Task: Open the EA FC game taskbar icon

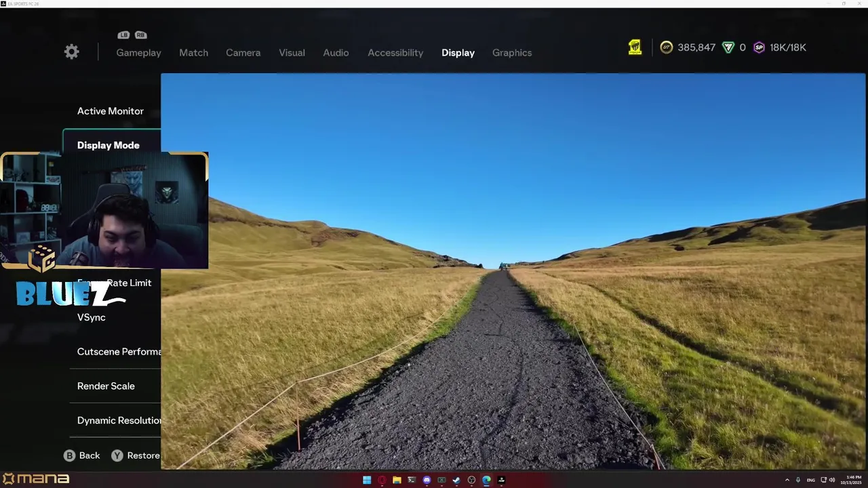Action: click(501, 480)
